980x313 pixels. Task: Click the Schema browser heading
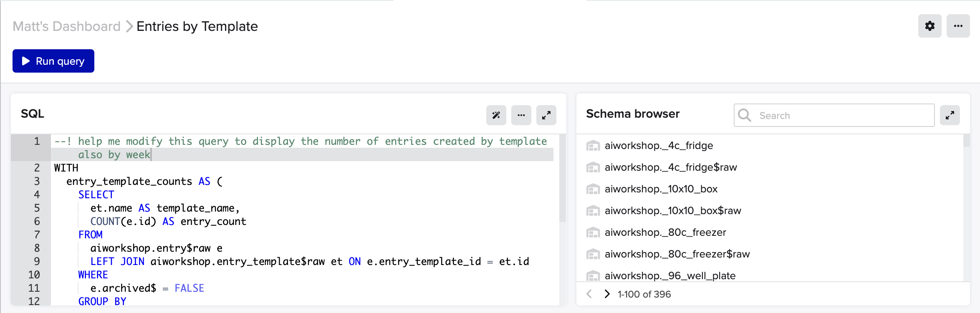tap(633, 114)
